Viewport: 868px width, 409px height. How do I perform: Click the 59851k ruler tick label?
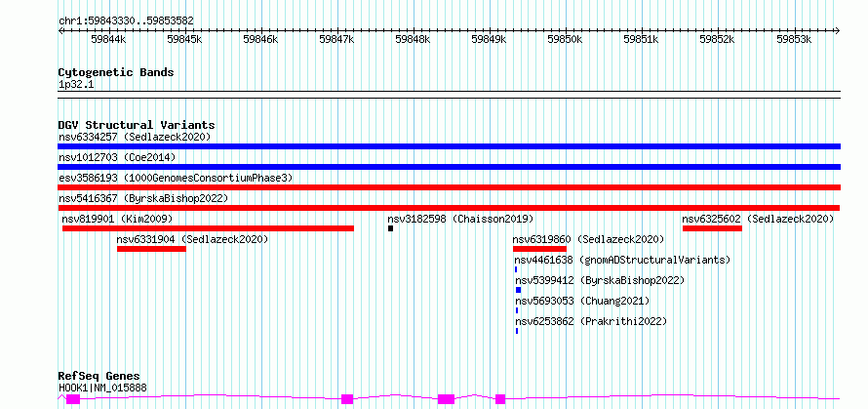[642, 39]
